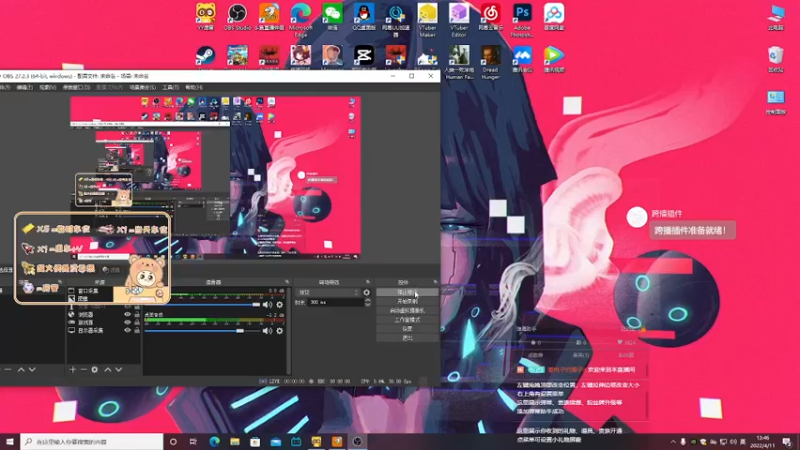Image resolution: width=800 pixels, height=450 pixels.
Task: Toggle the lock on the 浏览器 source
Action: pyautogui.click(x=137, y=315)
